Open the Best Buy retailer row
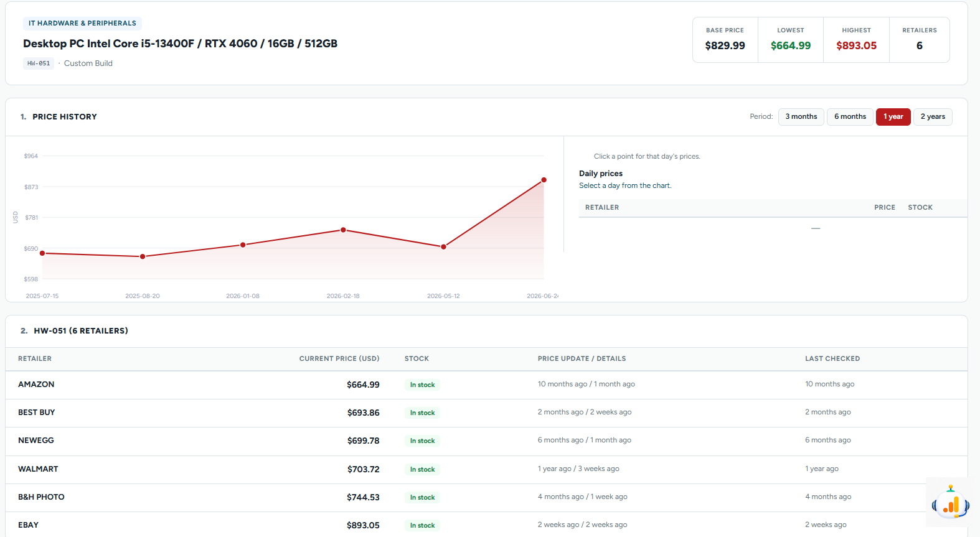980x537 pixels. 486,413
